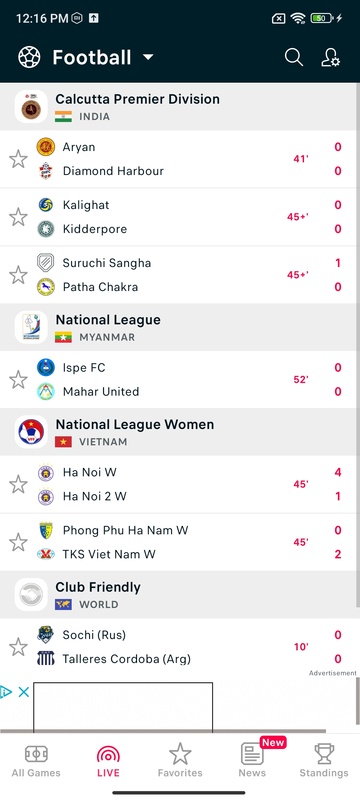360x800 pixels.
Task: Toggle favorite for Sochi vs Talleres Cordoba
Action: pyautogui.click(x=18, y=647)
